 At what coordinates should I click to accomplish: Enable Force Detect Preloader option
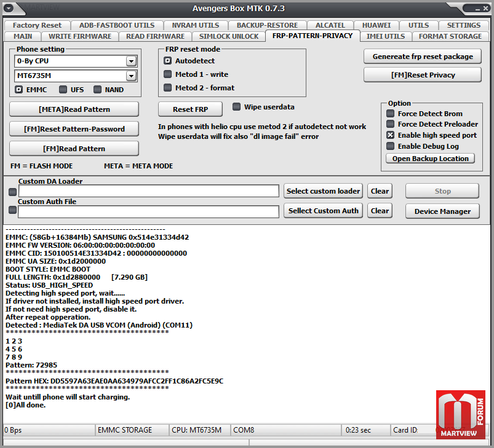pos(391,124)
